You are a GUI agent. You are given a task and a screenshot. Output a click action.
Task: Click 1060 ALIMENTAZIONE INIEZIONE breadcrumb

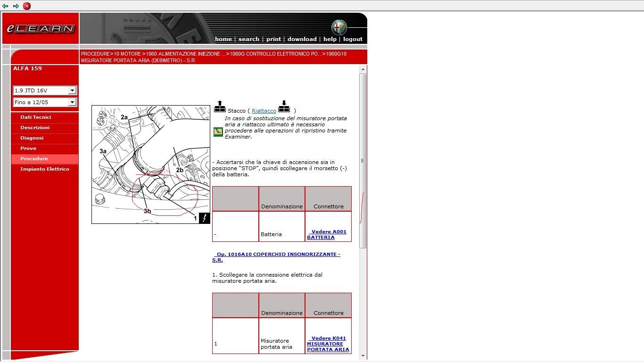click(x=186, y=54)
